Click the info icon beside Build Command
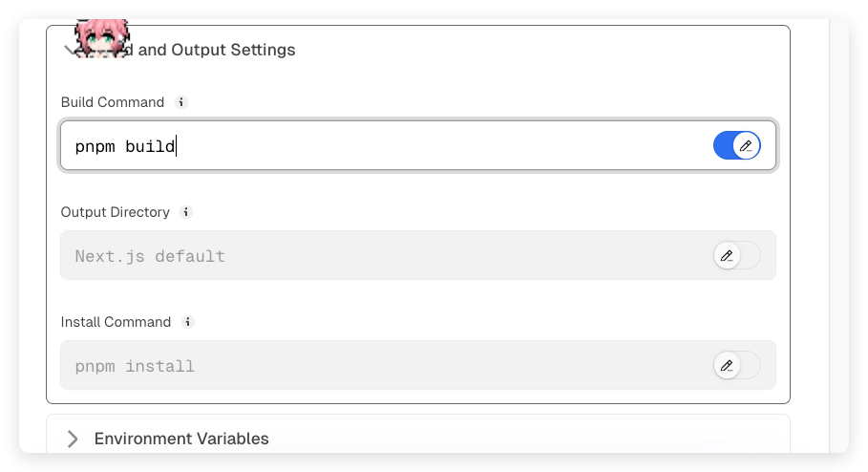Screen dimensions: 868x472 point(182,102)
